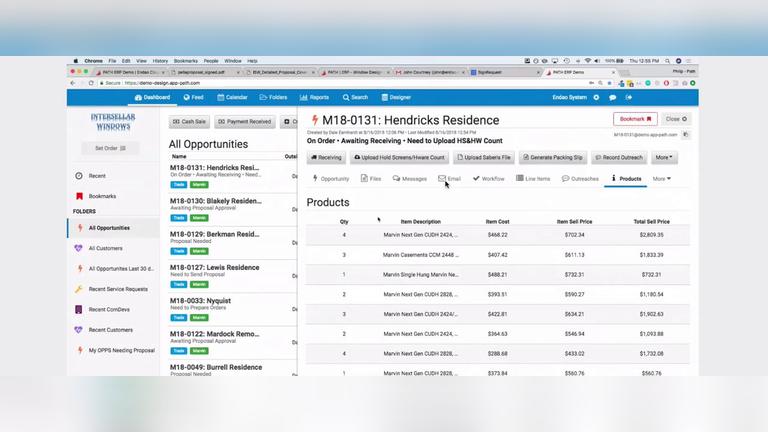Click the Trade tag under M18-0130
This screenshot has height=432, width=768.
pos(179,218)
